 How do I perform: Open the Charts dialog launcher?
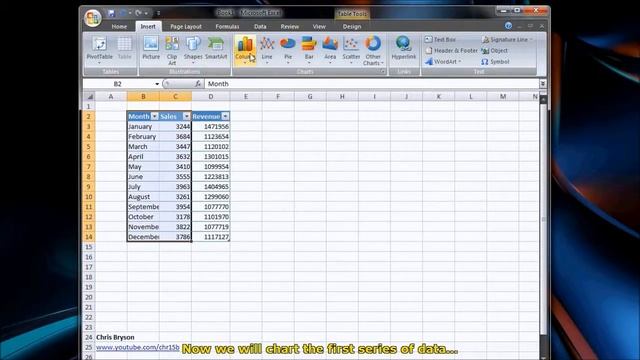382,71
